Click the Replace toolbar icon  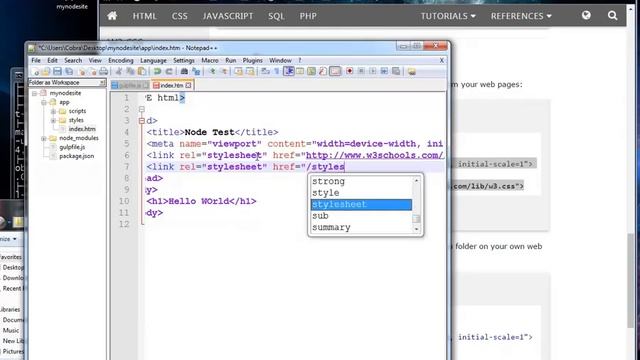click(x=196, y=71)
